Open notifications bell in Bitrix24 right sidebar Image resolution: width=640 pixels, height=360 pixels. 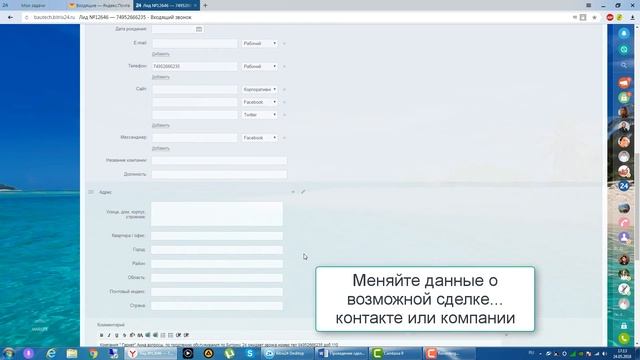(x=624, y=33)
